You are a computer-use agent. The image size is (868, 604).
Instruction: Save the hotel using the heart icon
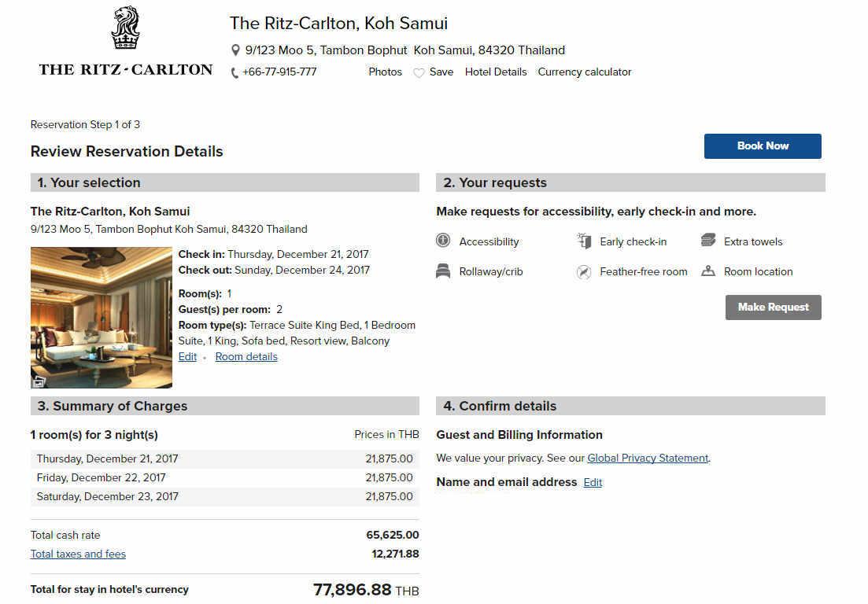[418, 72]
